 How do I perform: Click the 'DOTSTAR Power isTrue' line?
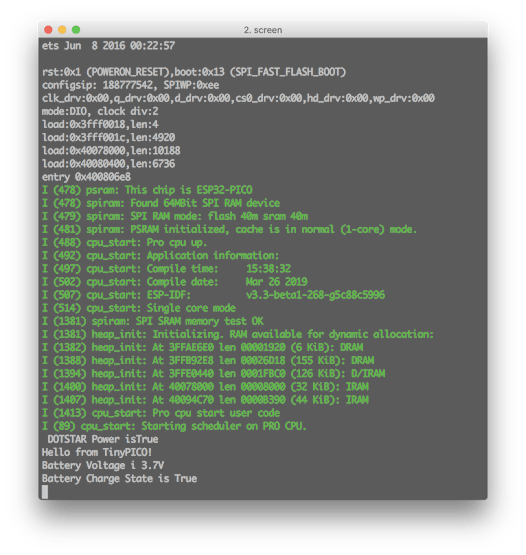(103, 439)
